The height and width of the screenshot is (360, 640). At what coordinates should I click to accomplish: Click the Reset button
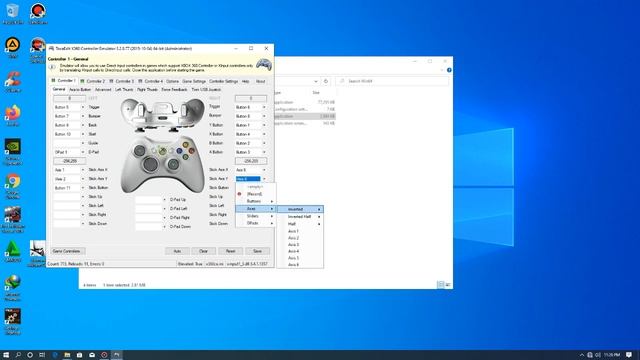point(231,251)
